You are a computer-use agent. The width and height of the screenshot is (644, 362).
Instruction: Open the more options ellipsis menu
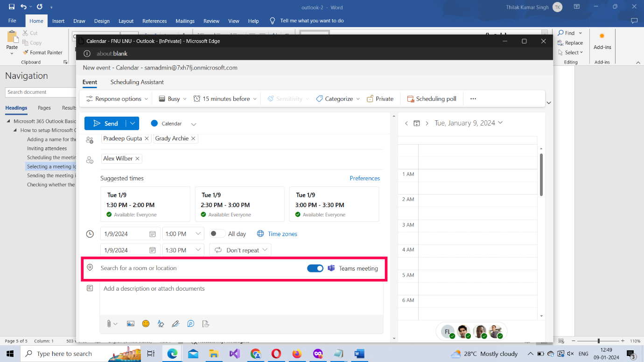(473, 99)
